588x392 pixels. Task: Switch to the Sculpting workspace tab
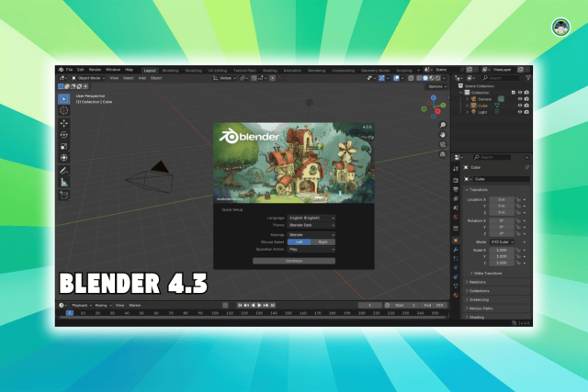click(x=193, y=69)
